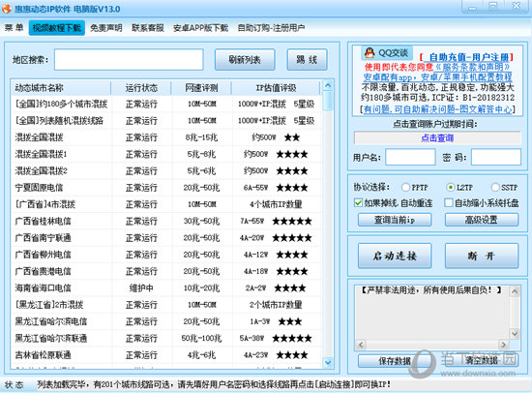
Task: Select the 广西省柳州电信 row
Action: (x=166, y=255)
